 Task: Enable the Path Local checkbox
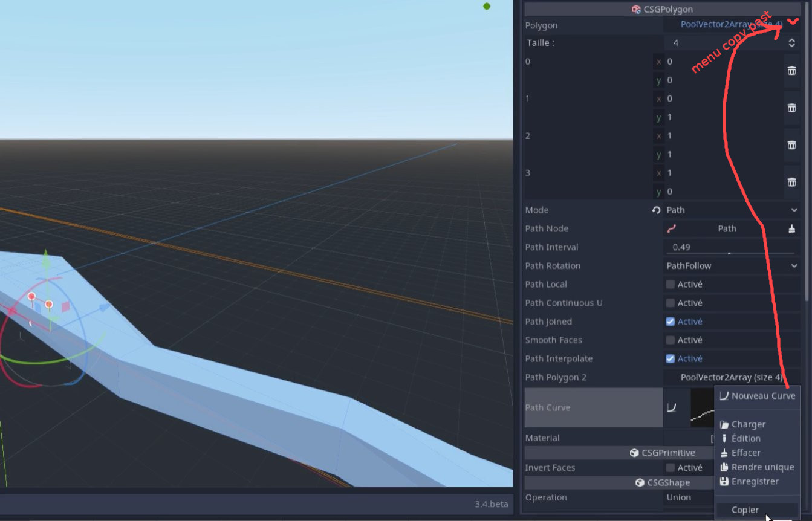pyautogui.click(x=670, y=284)
